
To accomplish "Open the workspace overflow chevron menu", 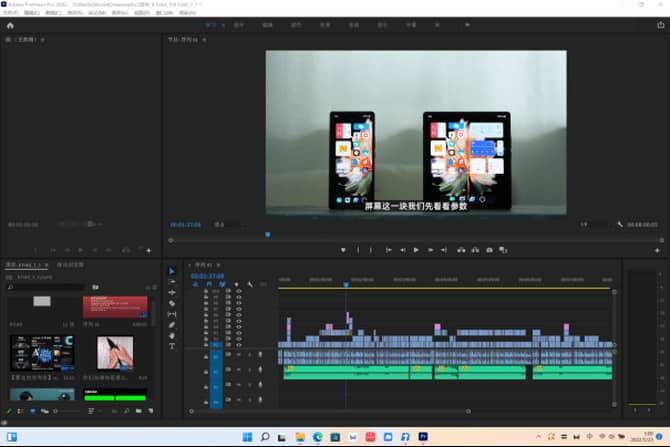I will (x=467, y=25).
